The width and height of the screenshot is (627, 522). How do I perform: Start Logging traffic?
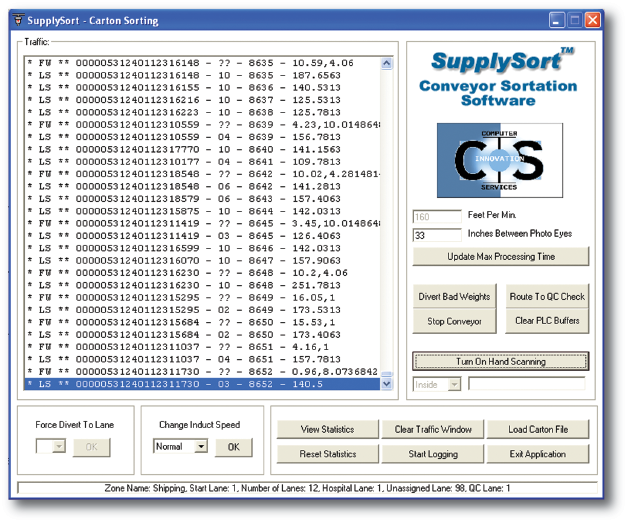(432, 454)
